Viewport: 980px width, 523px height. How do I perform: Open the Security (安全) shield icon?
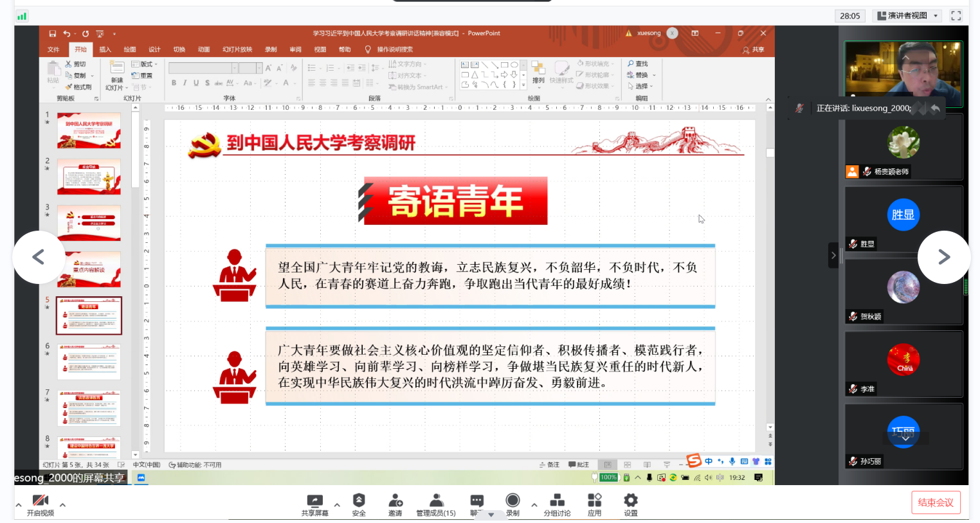click(x=359, y=501)
